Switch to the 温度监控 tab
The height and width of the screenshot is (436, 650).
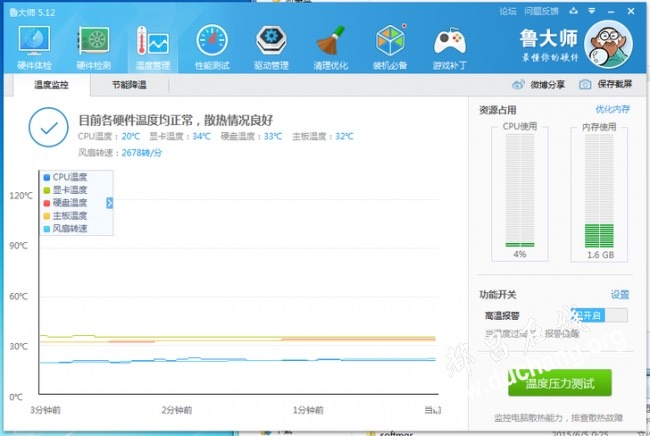pos(51,85)
